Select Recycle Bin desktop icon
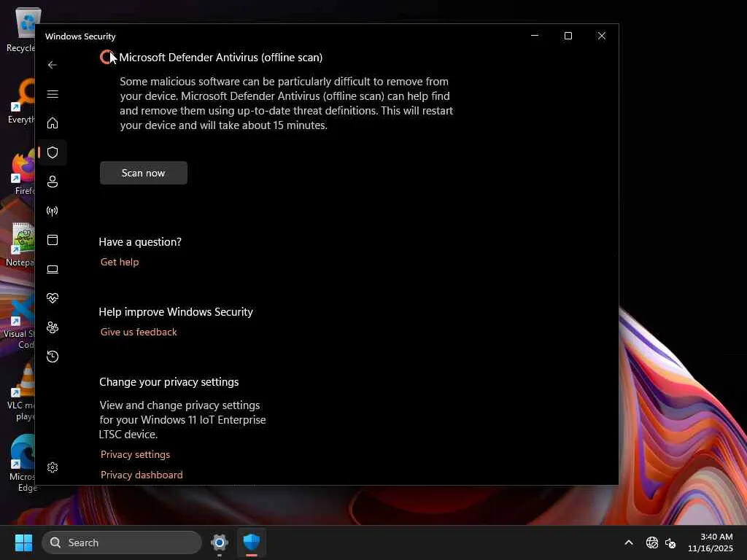This screenshot has width=747, height=560. tap(21, 29)
